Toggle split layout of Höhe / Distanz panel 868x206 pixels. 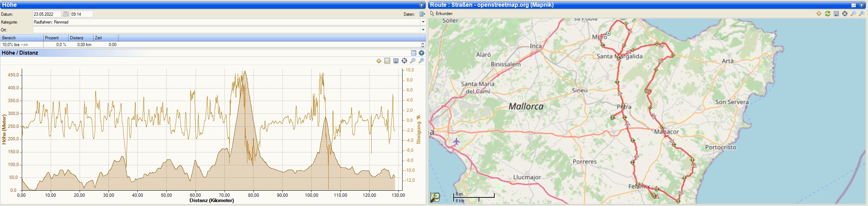[x=414, y=53]
